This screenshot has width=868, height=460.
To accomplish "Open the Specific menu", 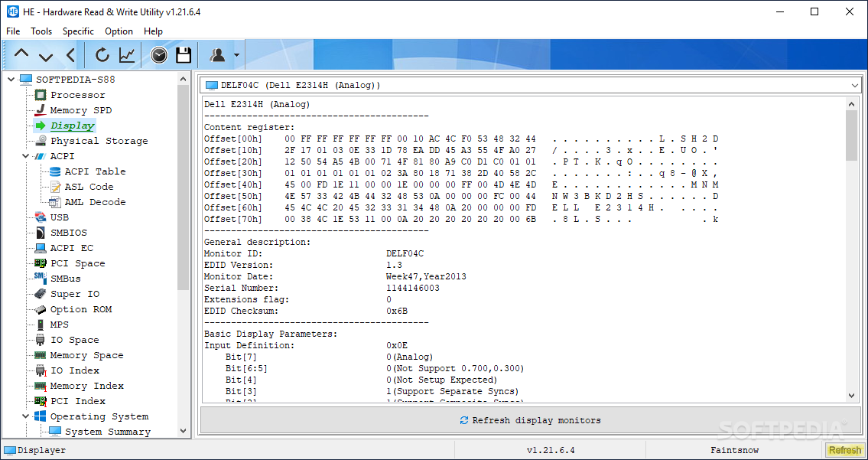I will coord(78,31).
